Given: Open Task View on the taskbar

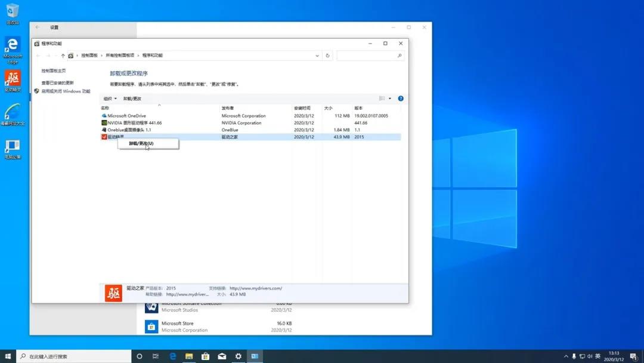Looking at the screenshot, I should pyautogui.click(x=156, y=356).
